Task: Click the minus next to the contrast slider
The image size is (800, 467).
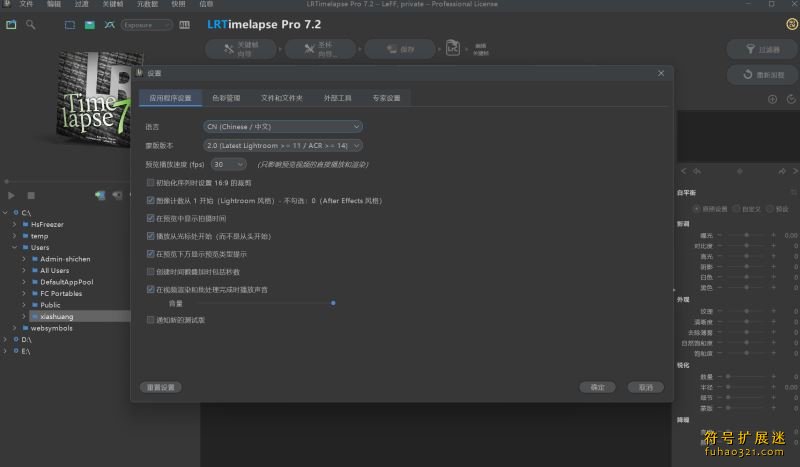Action: pyautogui.click(x=719, y=246)
